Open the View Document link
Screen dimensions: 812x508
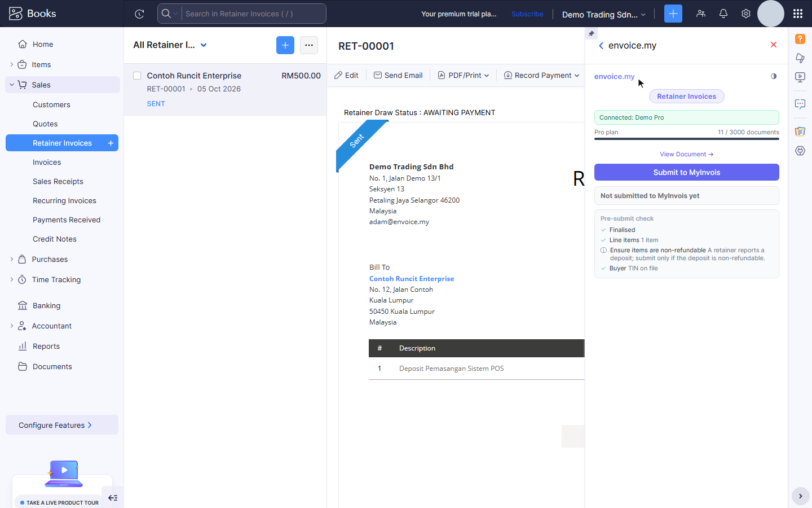[687, 154]
